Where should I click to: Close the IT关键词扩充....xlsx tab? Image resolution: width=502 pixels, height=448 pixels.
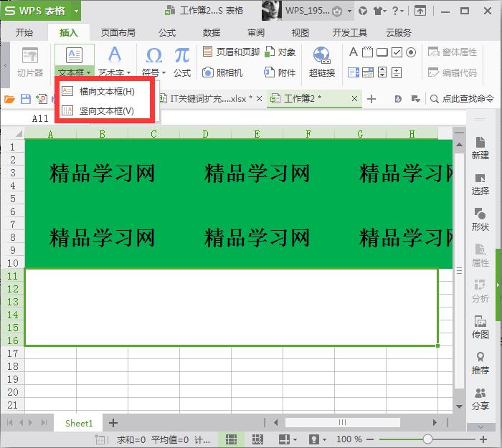point(260,99)
